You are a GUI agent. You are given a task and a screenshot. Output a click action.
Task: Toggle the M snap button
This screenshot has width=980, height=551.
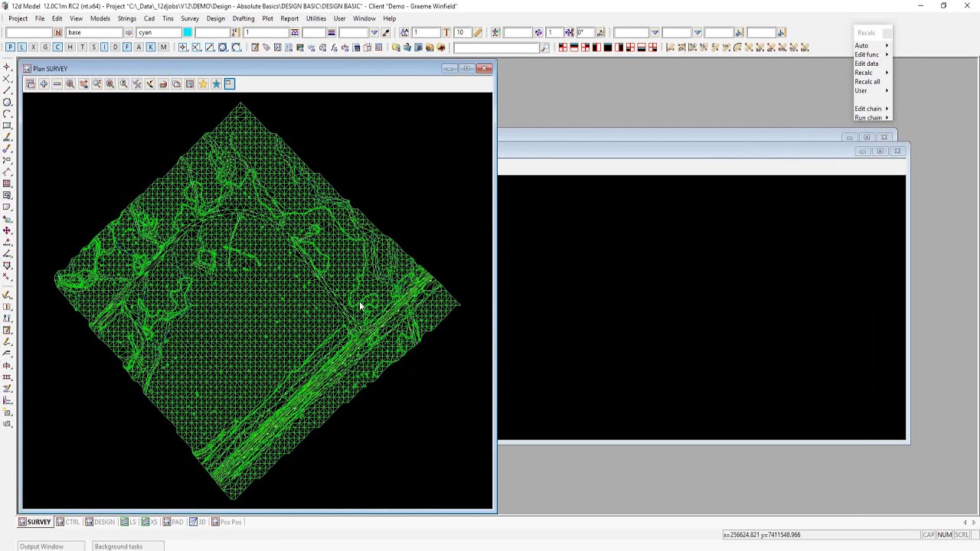pyautogui.click(x=163, y=47)
